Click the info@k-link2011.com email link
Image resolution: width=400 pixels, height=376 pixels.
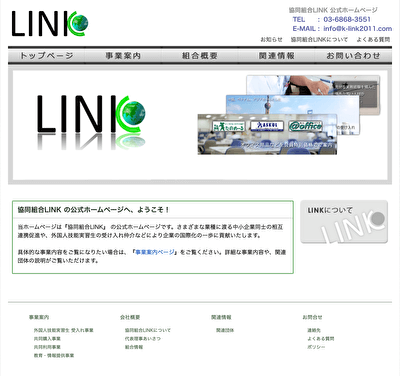357,29
